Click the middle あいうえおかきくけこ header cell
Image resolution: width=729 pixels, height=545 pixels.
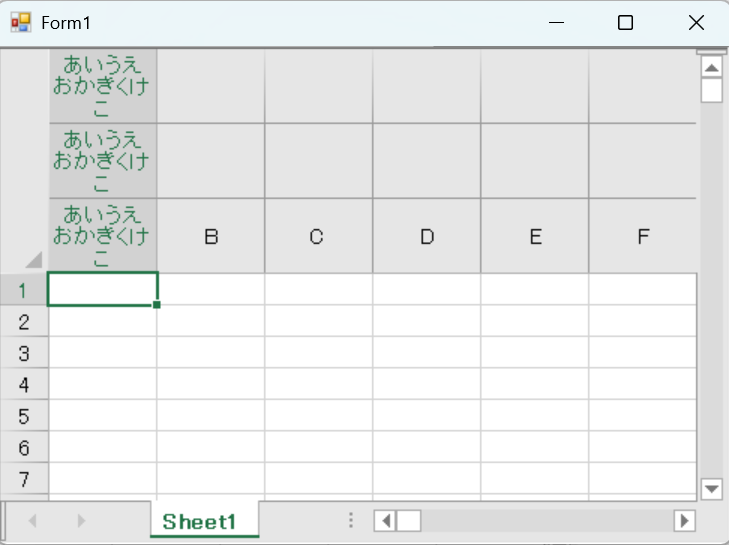pyautogui.click(x=103, y=161)
